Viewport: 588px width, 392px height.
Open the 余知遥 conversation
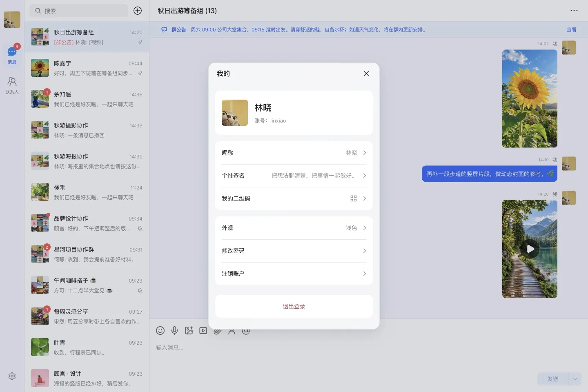tap(87, 99)
